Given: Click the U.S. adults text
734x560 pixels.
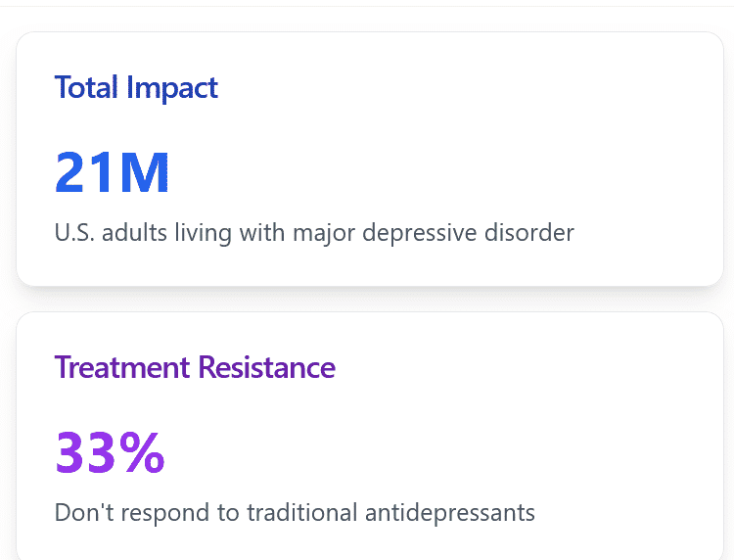Looking at the screenshot, I should tap(111, 232).
